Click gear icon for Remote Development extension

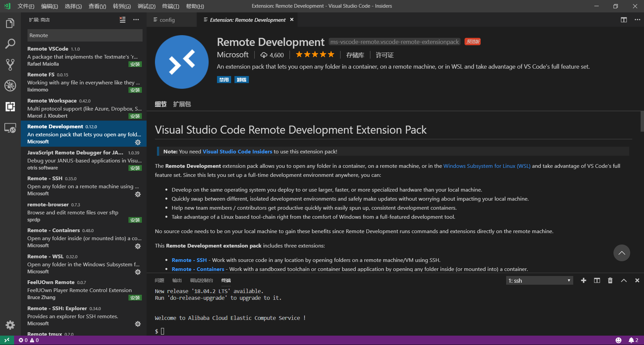click(x=138, y=142)
